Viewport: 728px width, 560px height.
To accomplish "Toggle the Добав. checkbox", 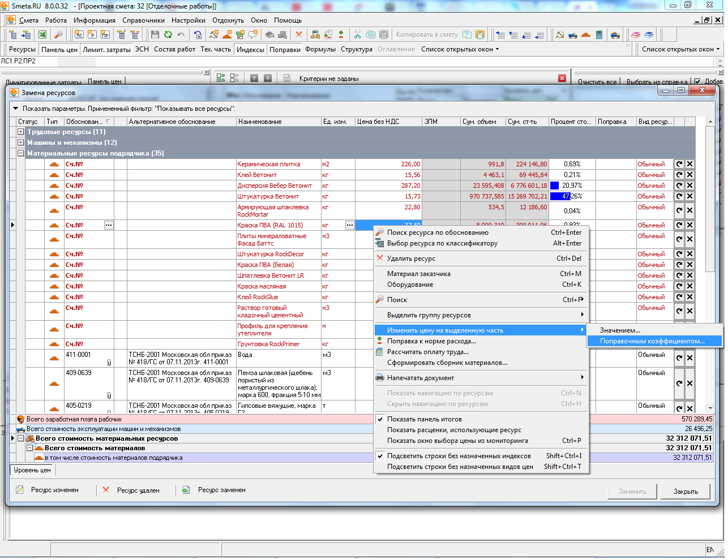I will click(697, 81).
